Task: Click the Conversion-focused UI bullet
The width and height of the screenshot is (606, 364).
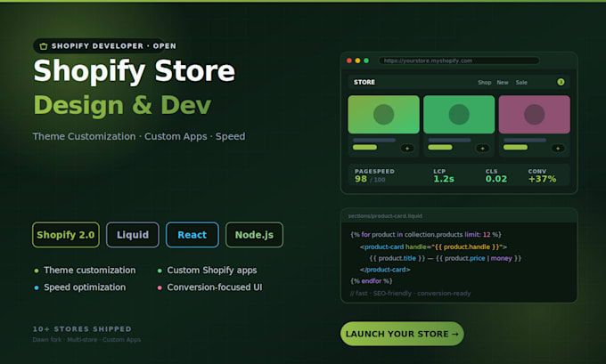Action: pyautogui.click(x=209, y=287)
